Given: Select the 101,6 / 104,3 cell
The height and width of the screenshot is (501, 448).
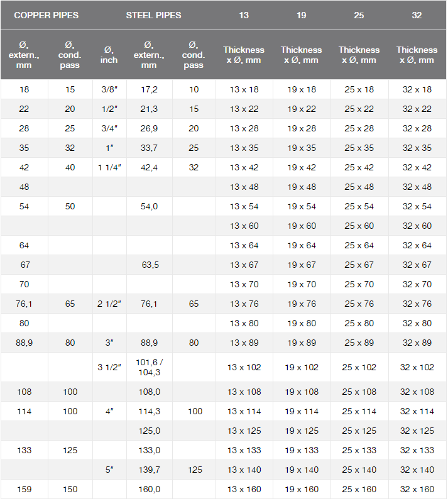Looking at the screenshot, I should (149, 367).
